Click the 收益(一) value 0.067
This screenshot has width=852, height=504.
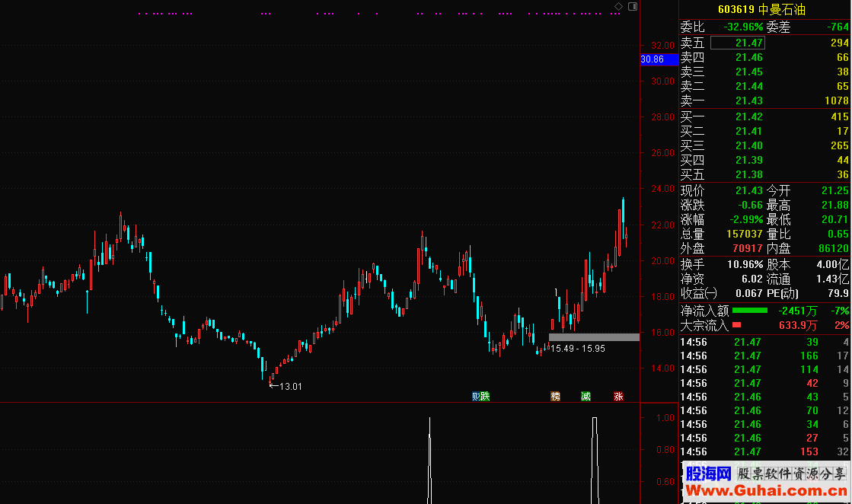pos(749,293)
